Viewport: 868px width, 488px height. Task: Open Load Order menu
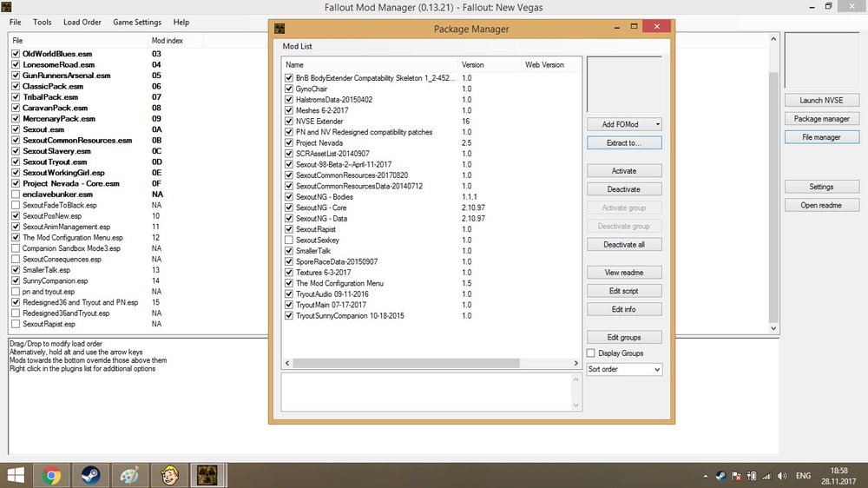tap(82, 23)
